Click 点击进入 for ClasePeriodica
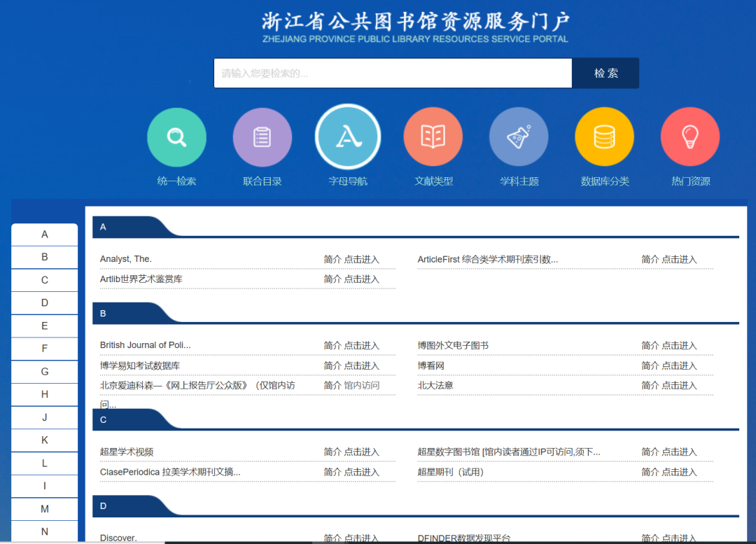756x544 pixels. 362,472
